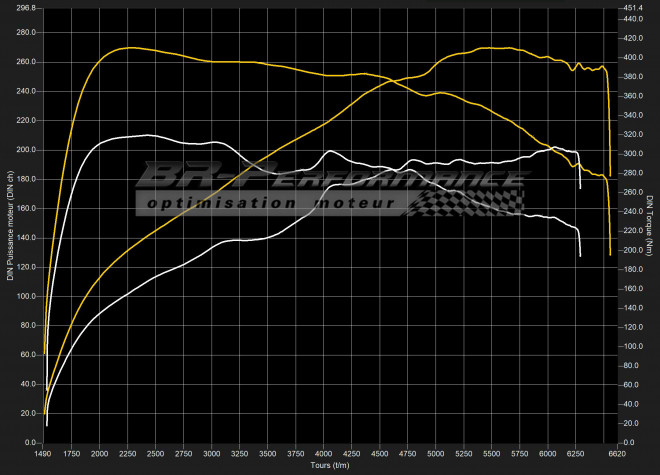660x475 pixels.
Task: Click the white power curve peak near 6000 RPM
Action: 554,148
